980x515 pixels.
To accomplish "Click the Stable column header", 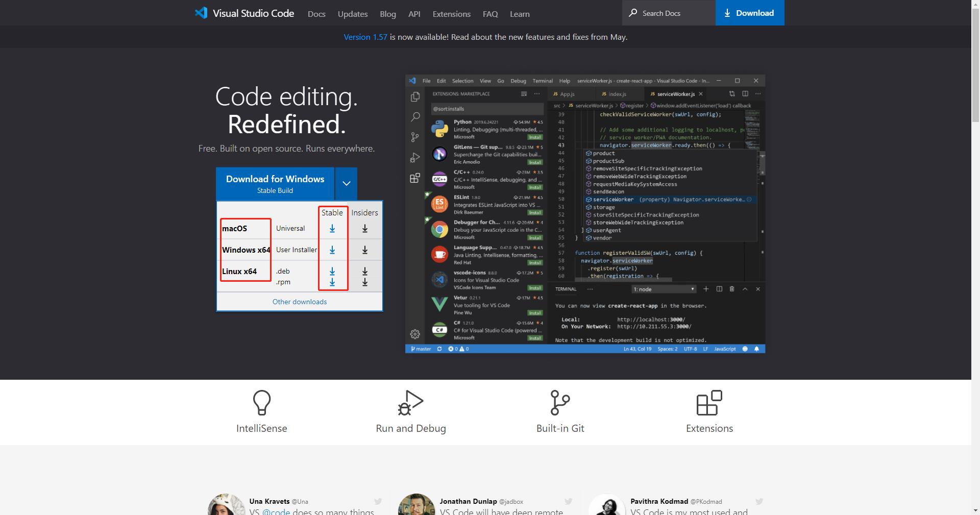I will (332, 212).
